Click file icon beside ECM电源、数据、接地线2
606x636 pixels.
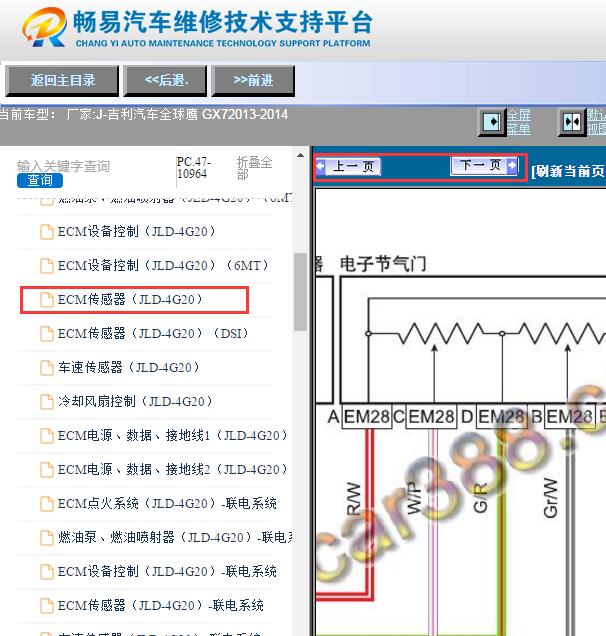point(47,470)
